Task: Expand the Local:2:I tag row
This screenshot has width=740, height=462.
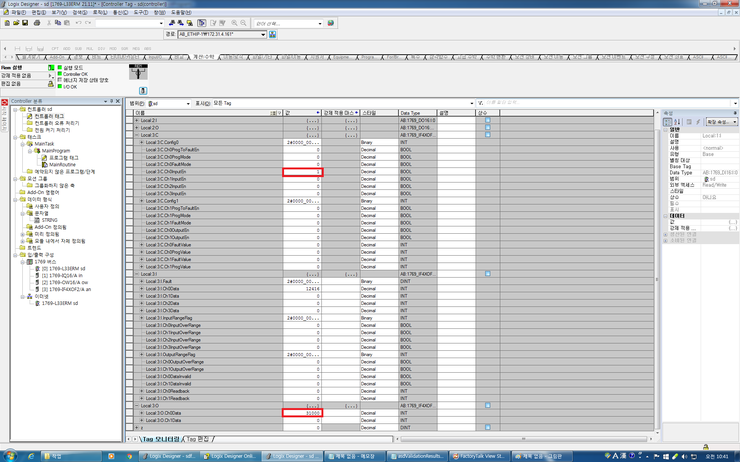Action: pyautogui.click(x=137, y=120)
